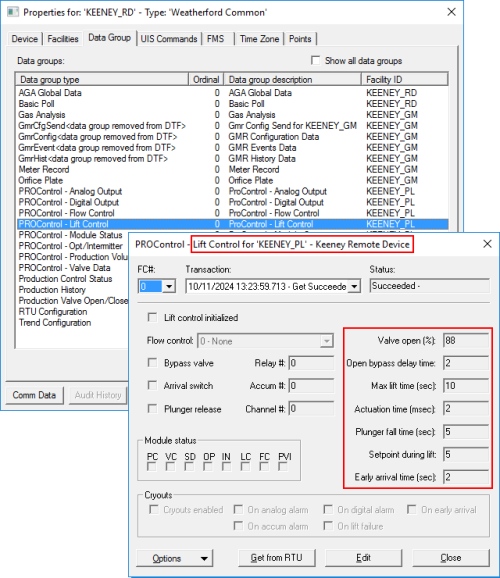Click the Edit button
The image size is (500, 578).
point(364,558)
